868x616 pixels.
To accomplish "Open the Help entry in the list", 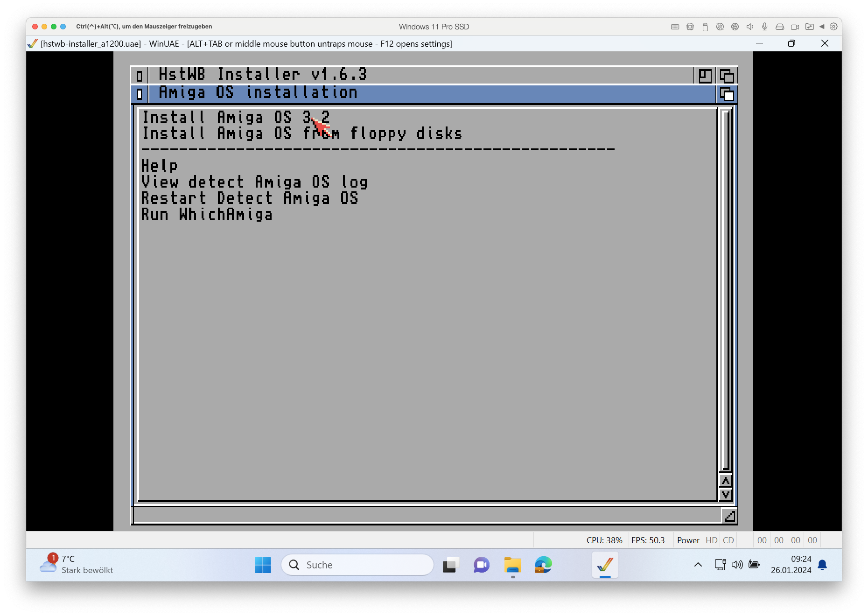I will [x=160, y=166].
